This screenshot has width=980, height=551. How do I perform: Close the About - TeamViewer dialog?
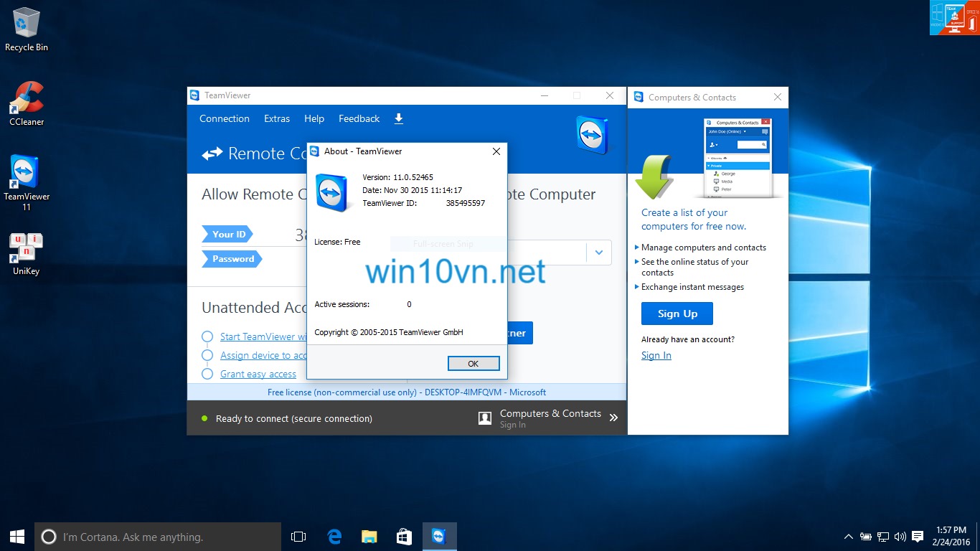(496, 151)
